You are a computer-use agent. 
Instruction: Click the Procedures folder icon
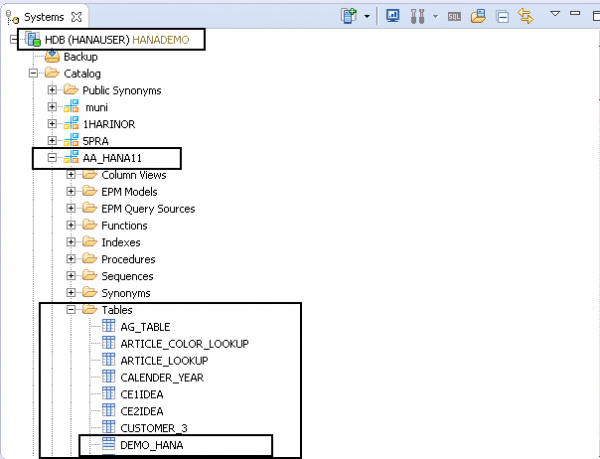[x=90, y=258]
